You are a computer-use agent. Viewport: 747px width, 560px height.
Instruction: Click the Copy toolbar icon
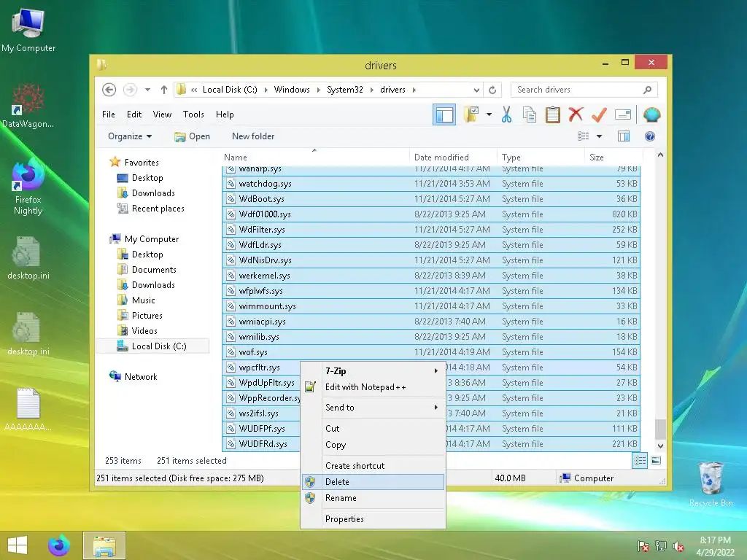coord(530,114)
